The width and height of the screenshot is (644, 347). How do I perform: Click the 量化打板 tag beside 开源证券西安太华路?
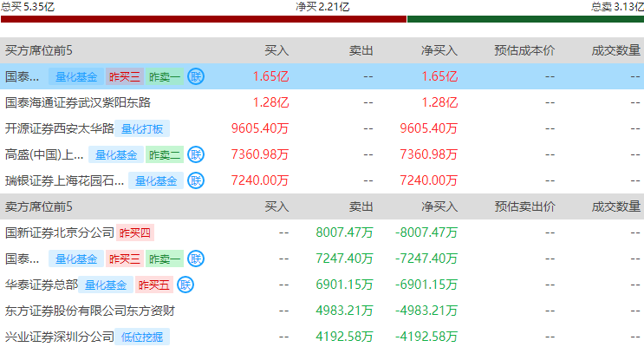tap(142, 128)
